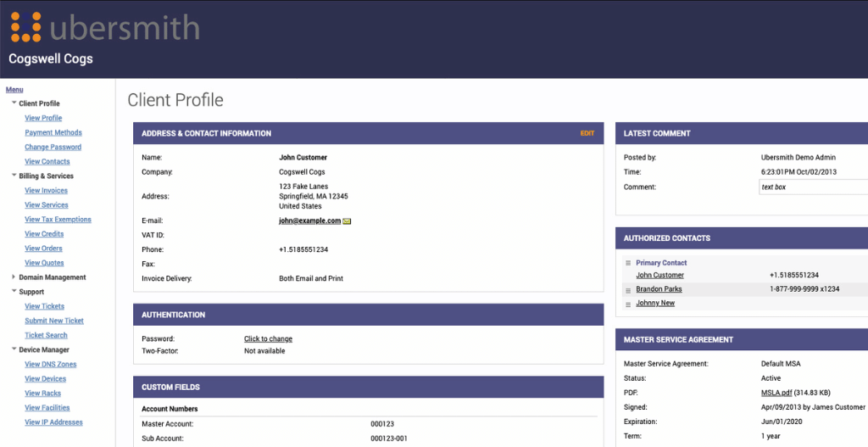Collapse the Device Manager section arrow
The image size is (868, 447).
(x=14, y=349)
